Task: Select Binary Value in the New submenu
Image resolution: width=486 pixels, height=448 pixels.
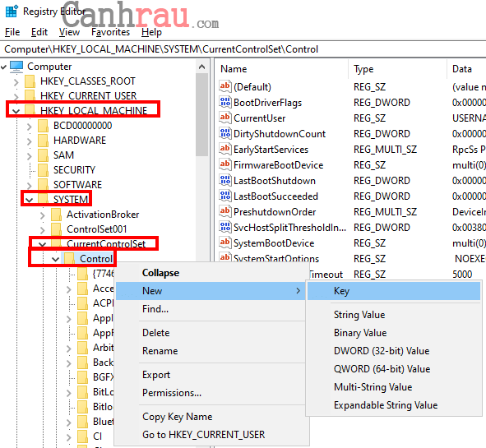Action: point(394,333)
